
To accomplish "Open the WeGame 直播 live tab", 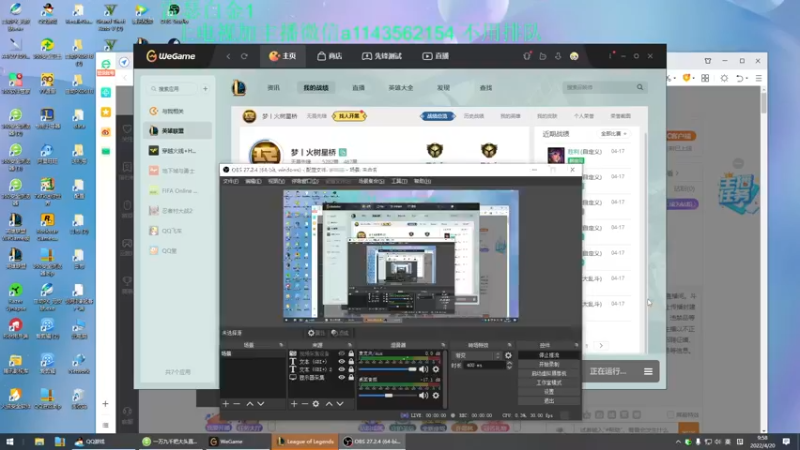I will [x=435, y=56].
